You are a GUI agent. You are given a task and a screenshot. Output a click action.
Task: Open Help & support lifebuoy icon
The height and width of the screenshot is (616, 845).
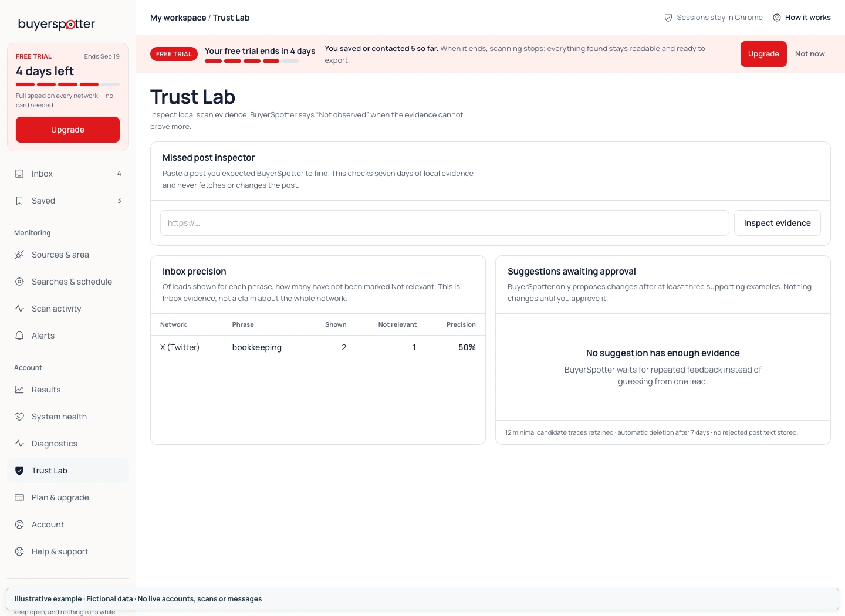19,551
